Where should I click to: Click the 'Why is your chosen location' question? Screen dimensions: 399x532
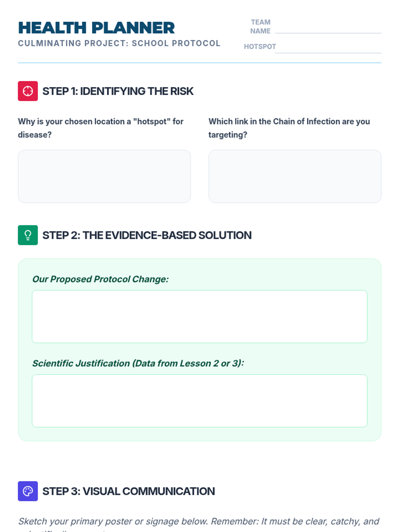100,128
